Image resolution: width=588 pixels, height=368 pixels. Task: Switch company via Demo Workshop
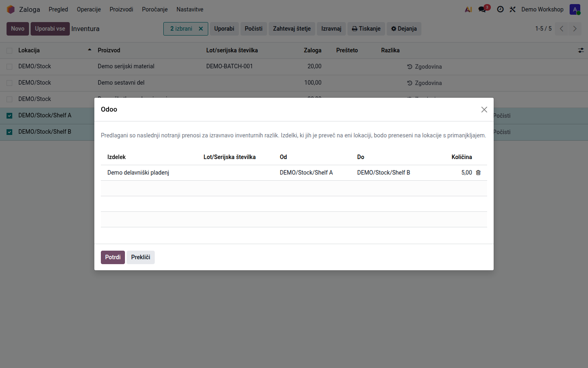click(x=542, y=9)
